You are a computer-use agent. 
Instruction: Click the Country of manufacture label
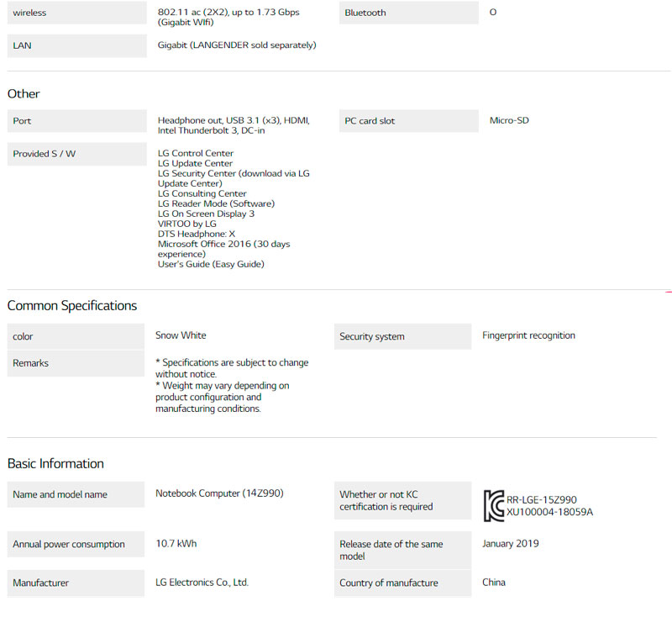(x=402, y=583)
